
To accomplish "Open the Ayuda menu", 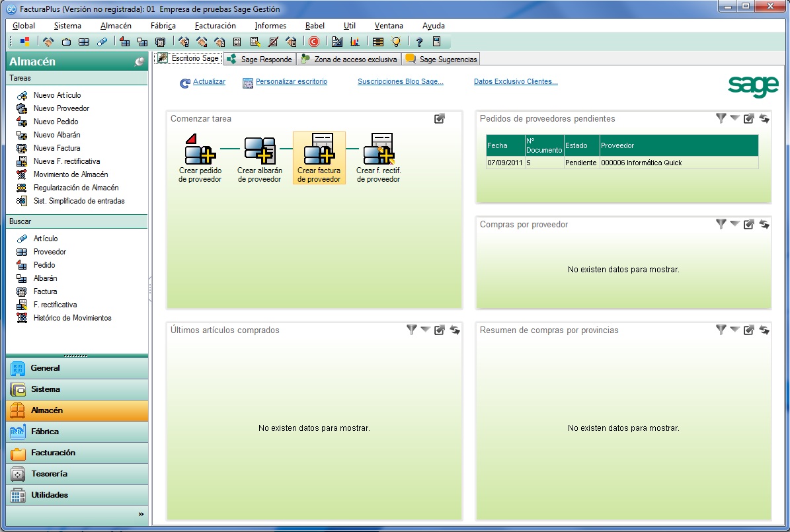I will click(x=433, y=26).
